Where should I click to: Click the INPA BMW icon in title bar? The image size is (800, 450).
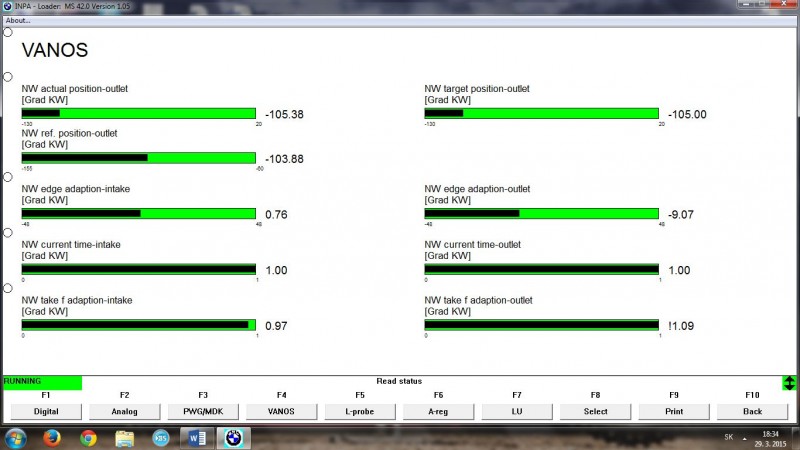[7, 6]
